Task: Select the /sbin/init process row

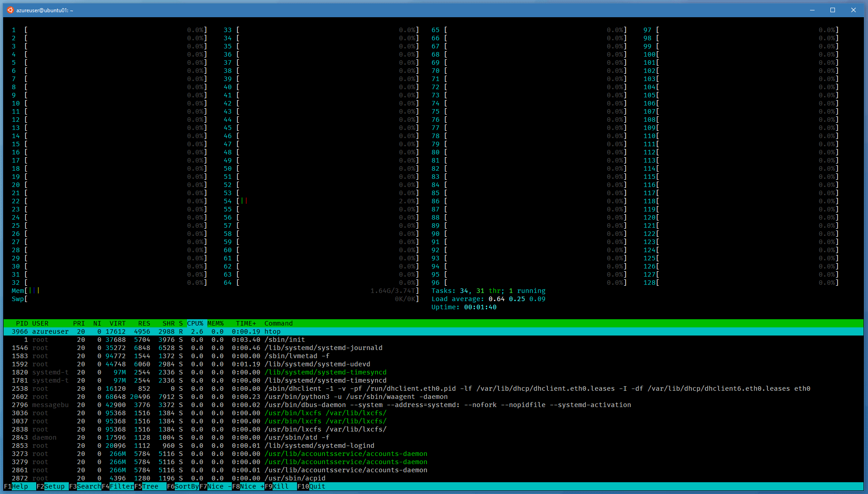Action: pos(433,340)
